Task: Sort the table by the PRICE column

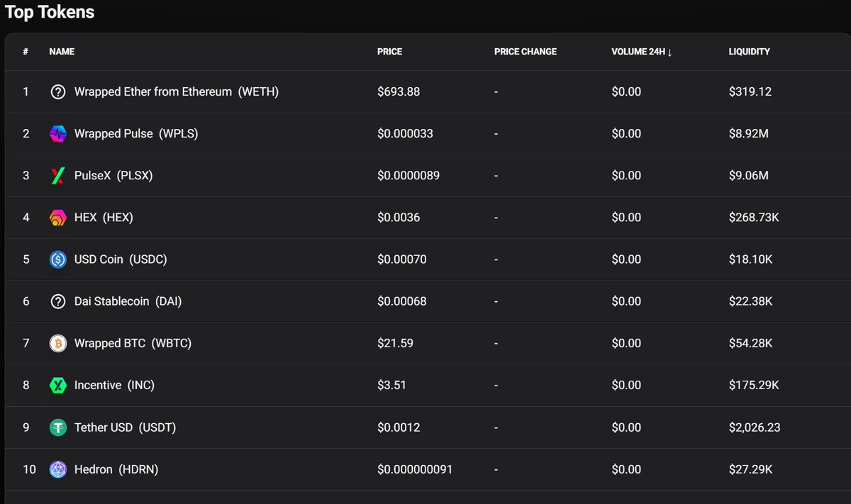Action: click(x=389, y=51)
